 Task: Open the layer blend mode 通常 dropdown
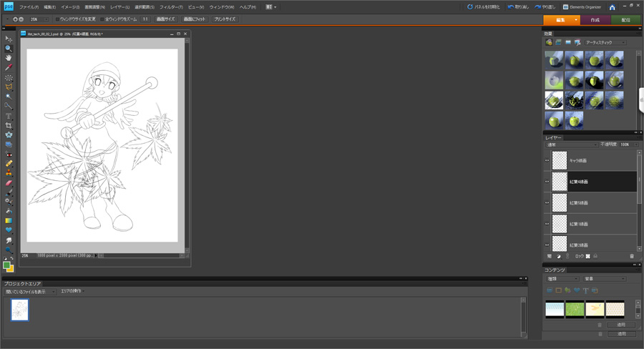[x=571, y=144]
